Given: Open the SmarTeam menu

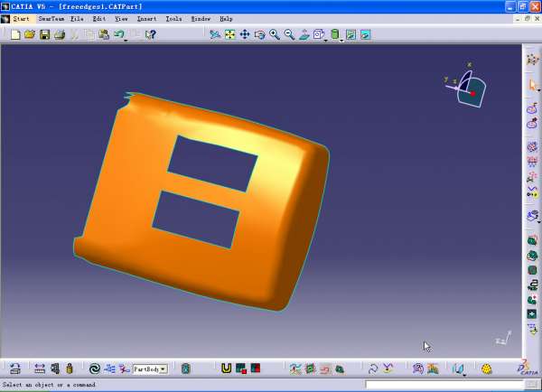Looking at the screenshot, I should [x=51, y=19].
